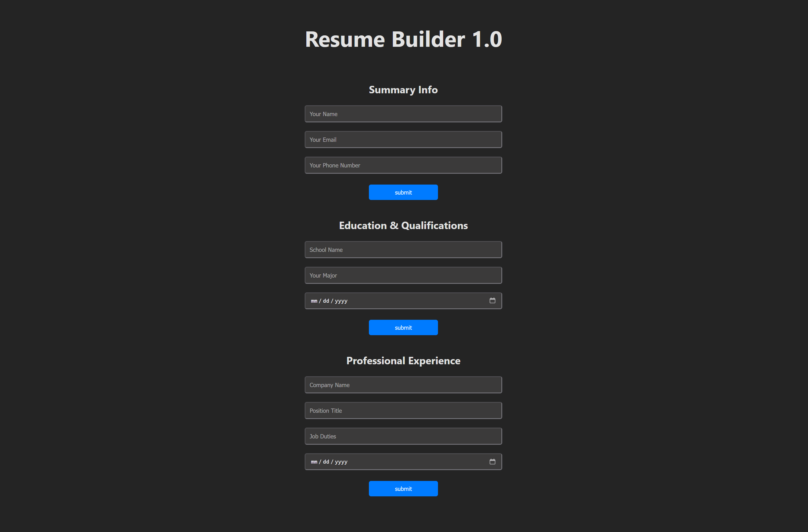Open calendar picker in Education date field
This screenshot has width=808, height=532.
[492, 301]
